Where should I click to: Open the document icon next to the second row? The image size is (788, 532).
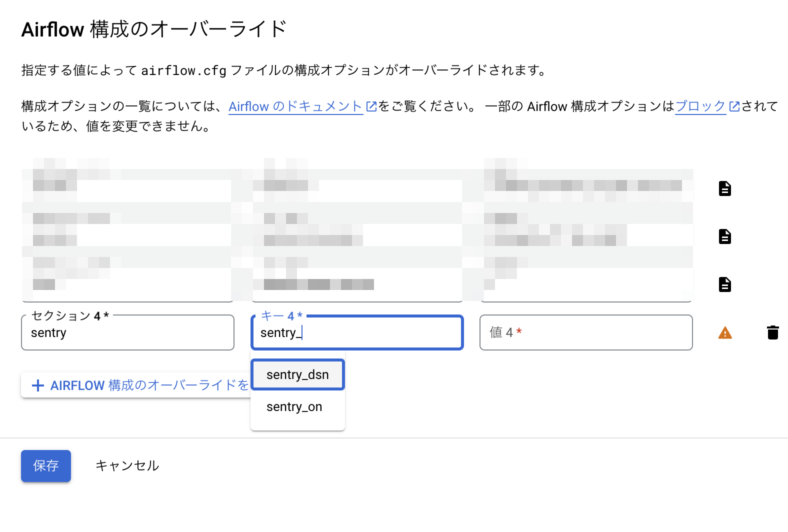725,236
